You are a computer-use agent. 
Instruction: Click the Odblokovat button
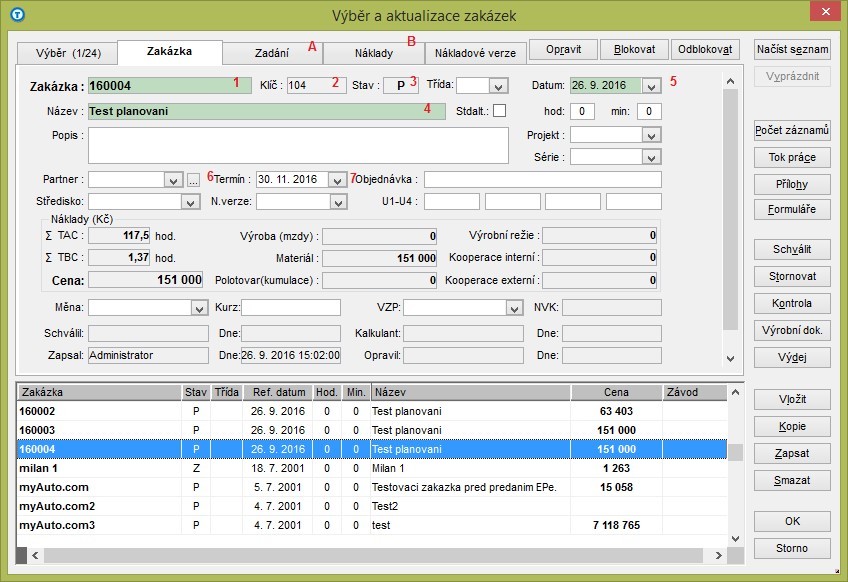705,49
